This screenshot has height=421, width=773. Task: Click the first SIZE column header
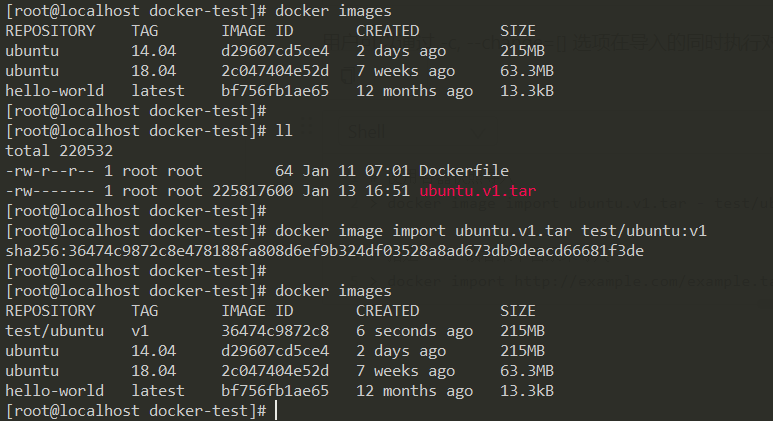pos(518,31)
